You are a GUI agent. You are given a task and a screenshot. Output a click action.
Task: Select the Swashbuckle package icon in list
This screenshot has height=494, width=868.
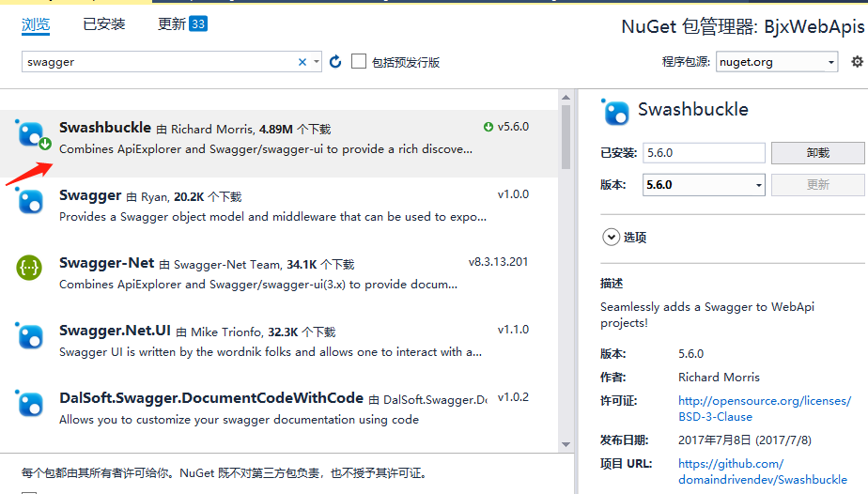[x=32, y=134]
